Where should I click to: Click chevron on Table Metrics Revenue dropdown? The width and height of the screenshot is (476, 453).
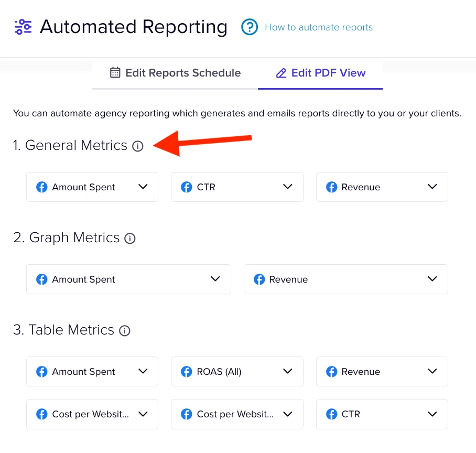click(x=432, y=371)
